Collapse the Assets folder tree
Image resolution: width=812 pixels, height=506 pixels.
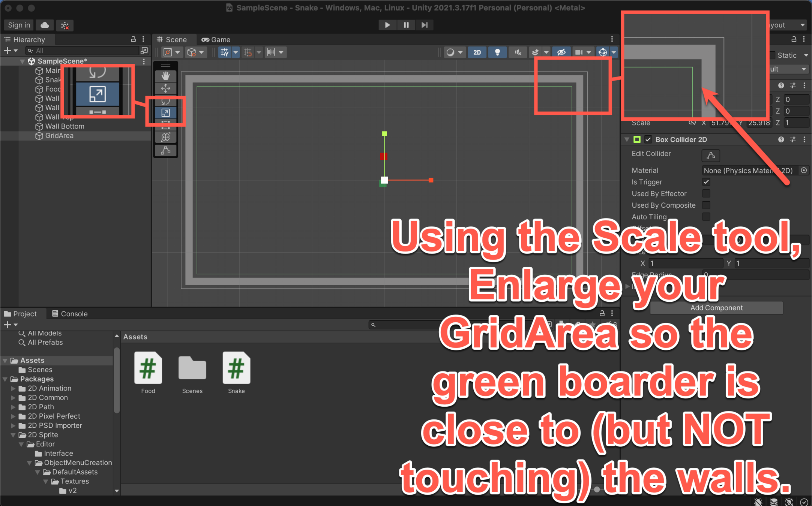(5, 361)
